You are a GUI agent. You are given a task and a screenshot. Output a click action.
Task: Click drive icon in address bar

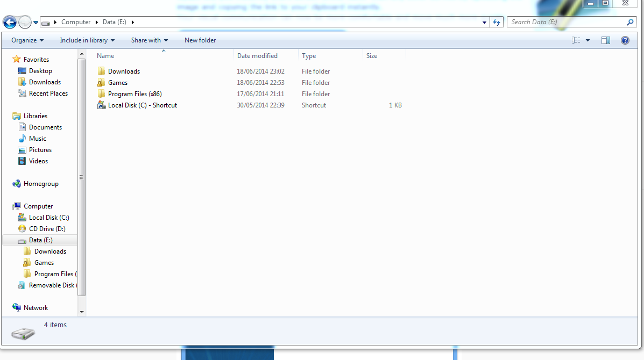(46, 23)
